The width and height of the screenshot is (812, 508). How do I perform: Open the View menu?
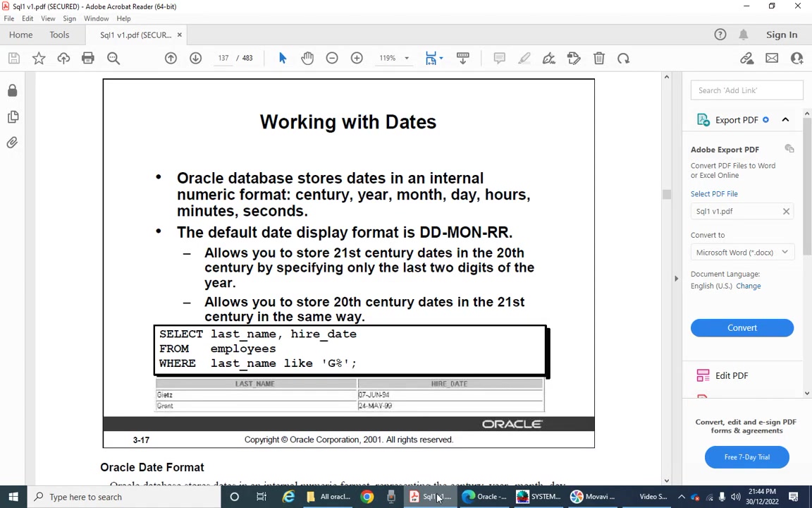pyautogui.click(x=48, y=18)
